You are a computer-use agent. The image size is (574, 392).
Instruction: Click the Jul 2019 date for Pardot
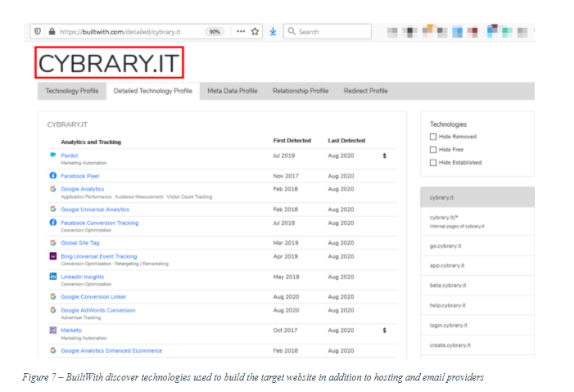283,155
